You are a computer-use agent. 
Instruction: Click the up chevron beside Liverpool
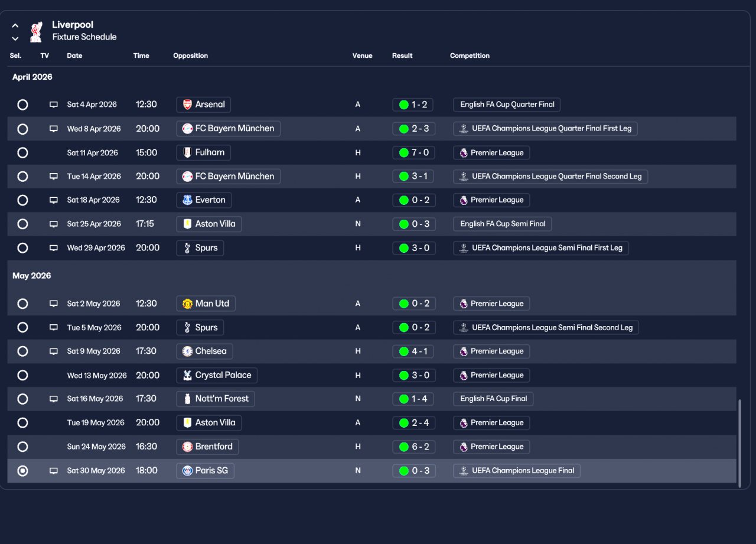(x=15, y=26)
